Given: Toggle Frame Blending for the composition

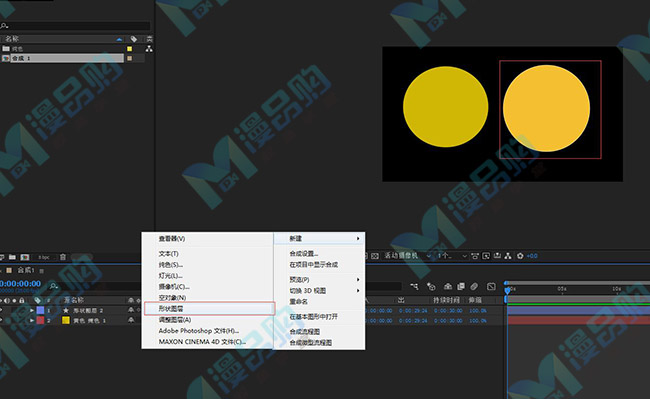Looking at the screenshot, I should coord(461,286).
